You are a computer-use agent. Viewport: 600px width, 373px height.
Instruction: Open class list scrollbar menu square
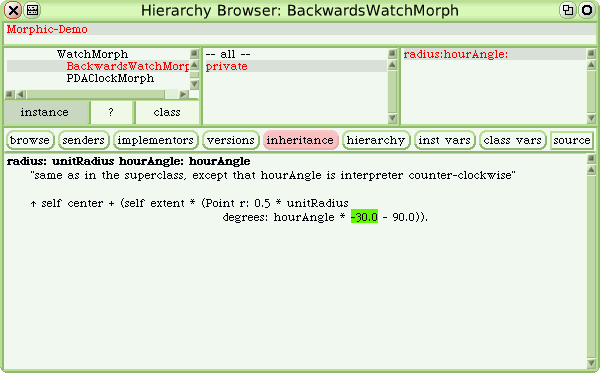click(194, 54)
